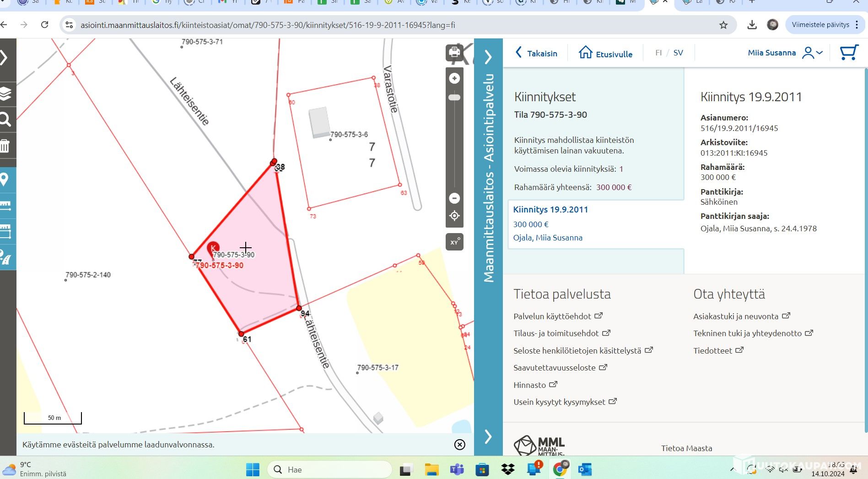This screenshot has height=479, width=868.
Task: Click the trash bin icon in map sidebar
Action: [x=5, y=146]
